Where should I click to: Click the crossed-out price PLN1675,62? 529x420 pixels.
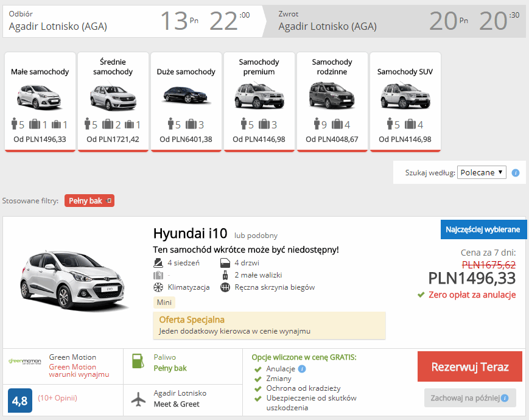[488, 265]
